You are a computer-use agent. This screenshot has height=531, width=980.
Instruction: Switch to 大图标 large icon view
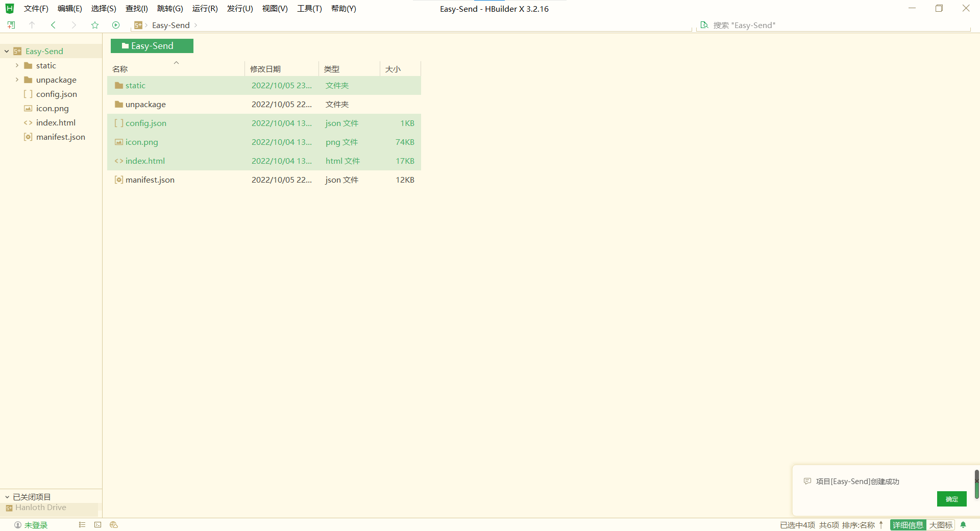pos(941,525)
